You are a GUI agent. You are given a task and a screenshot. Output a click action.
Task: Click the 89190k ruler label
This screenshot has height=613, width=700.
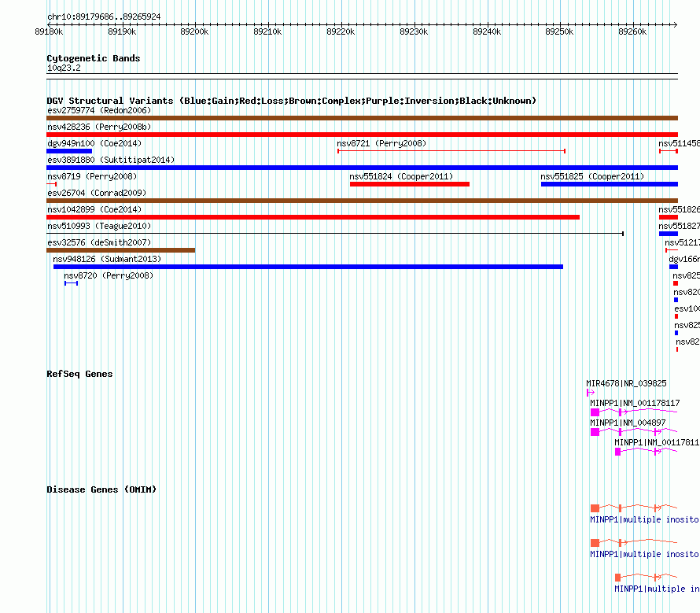click(x=122, y=31)
